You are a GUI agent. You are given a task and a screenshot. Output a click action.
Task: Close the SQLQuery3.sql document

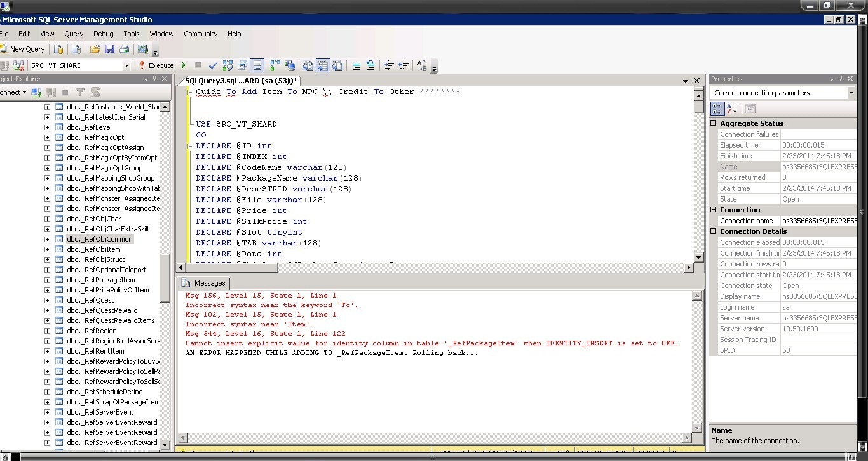(697, 81)
